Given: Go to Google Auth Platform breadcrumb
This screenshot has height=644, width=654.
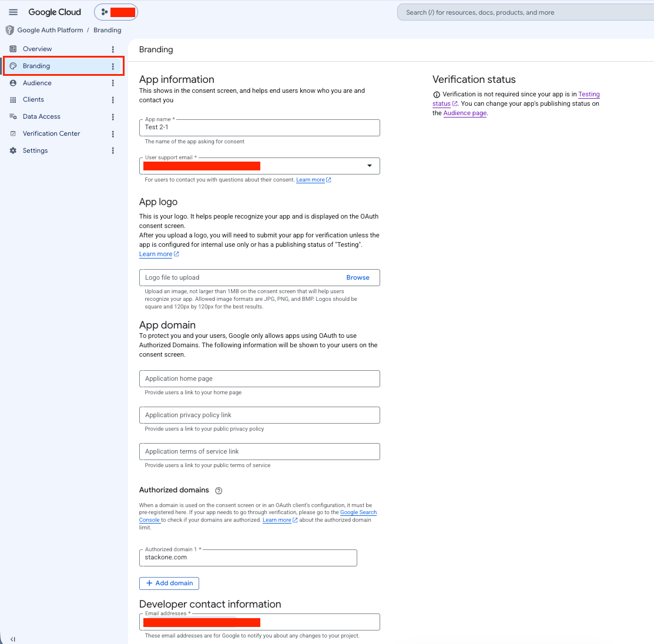Looking at the screenshot, I should click(50, 30).
